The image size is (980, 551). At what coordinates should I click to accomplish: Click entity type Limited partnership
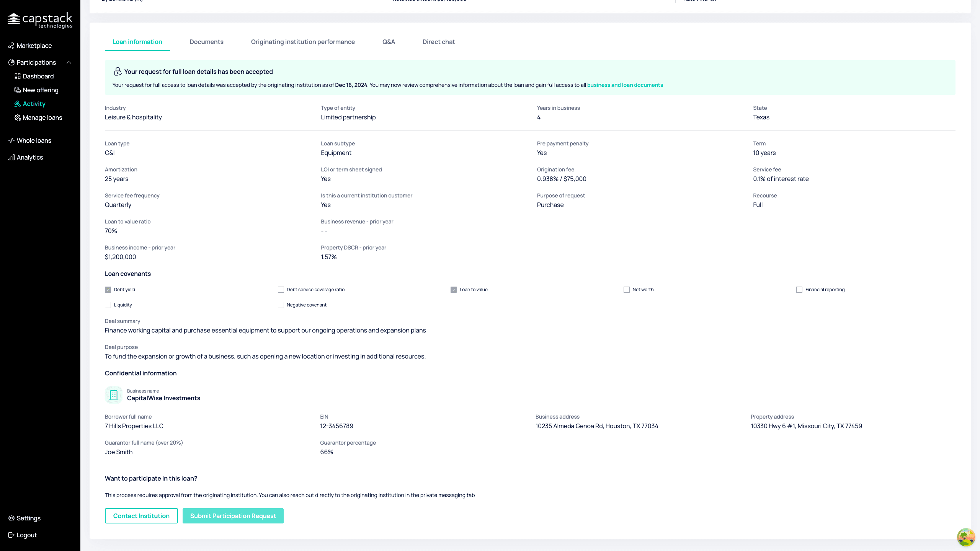tap(348, 117)
